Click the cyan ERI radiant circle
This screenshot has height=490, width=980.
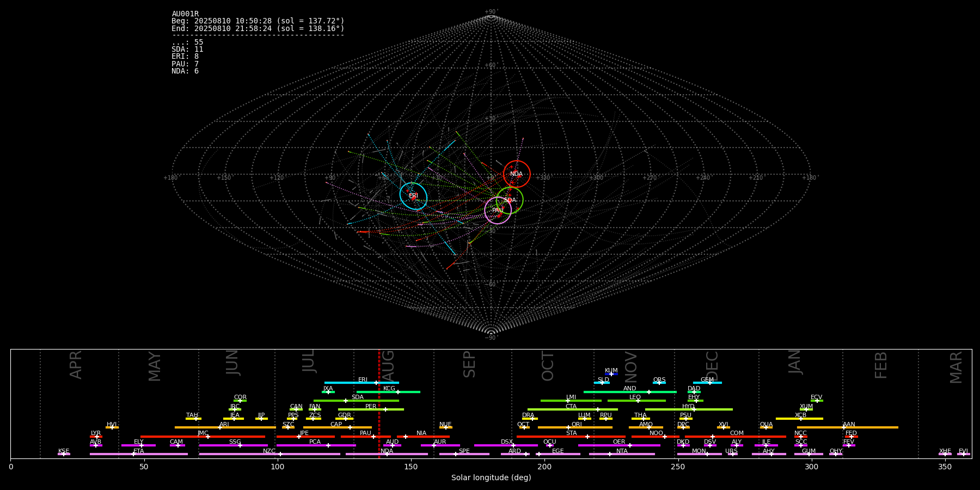click(x=413, y=196)
